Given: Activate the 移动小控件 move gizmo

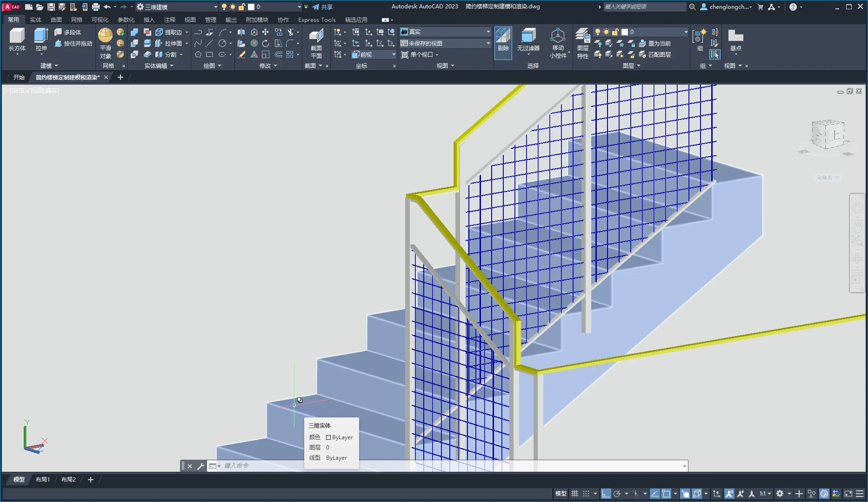Looking at the screenshot, I should 558,36.
